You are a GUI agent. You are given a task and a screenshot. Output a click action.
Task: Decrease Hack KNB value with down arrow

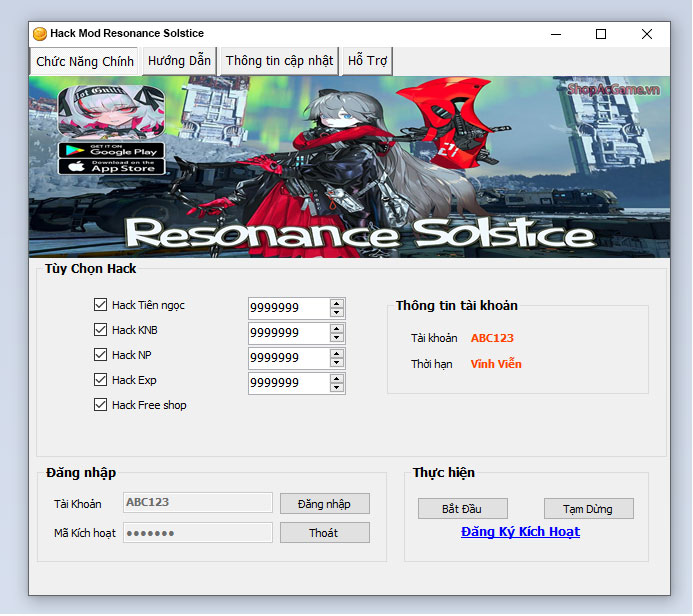(337, 338)
